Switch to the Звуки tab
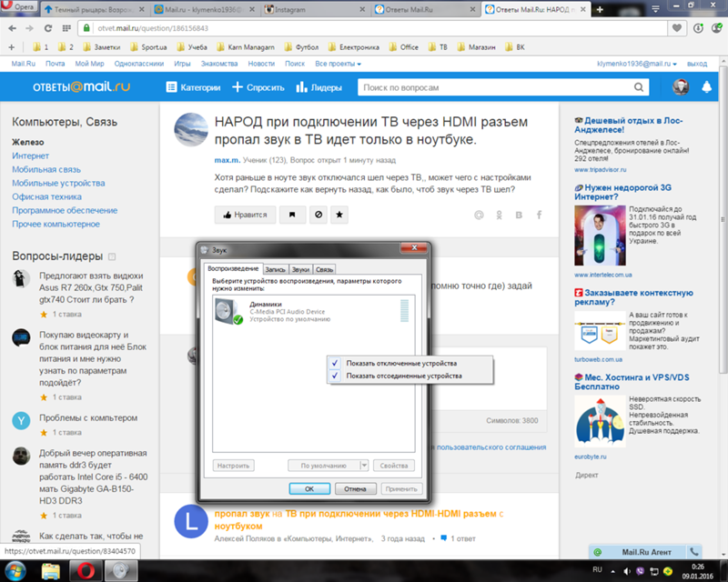The height and width of the screenshot is (582, 728). pos(301,270)
